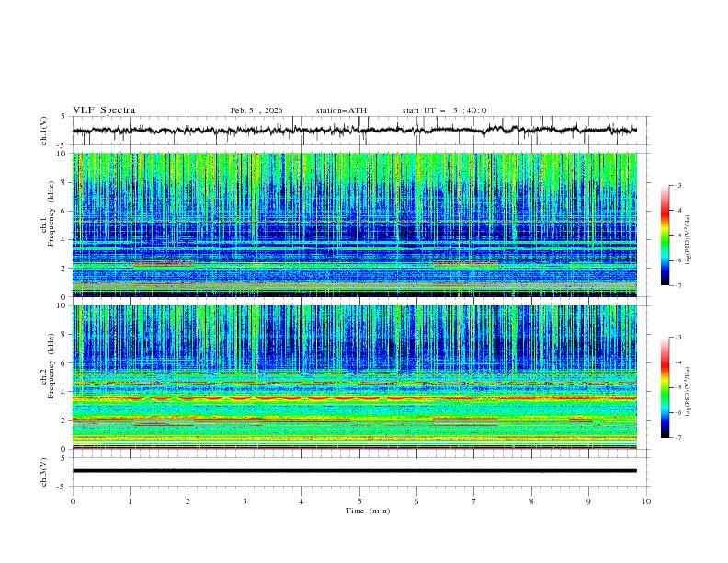The width and height of the screenshot is (728, 563).
Task: Click time axis tick label '1'
Action: [130, 501]
